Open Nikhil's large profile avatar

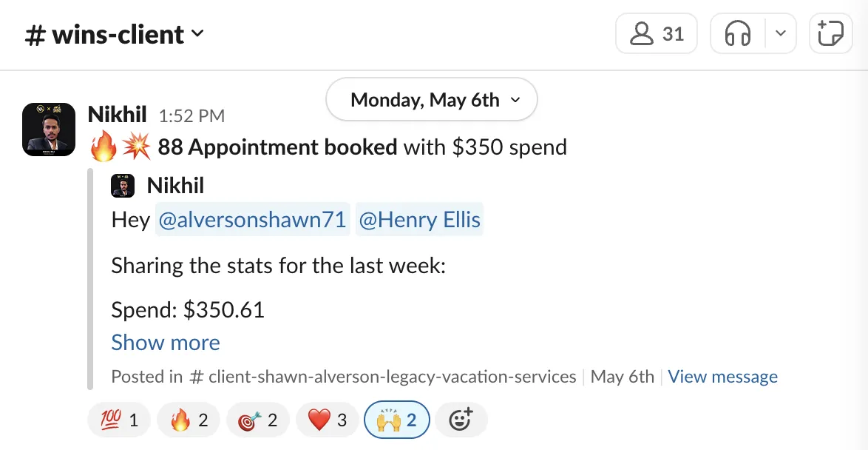(49, 129)
